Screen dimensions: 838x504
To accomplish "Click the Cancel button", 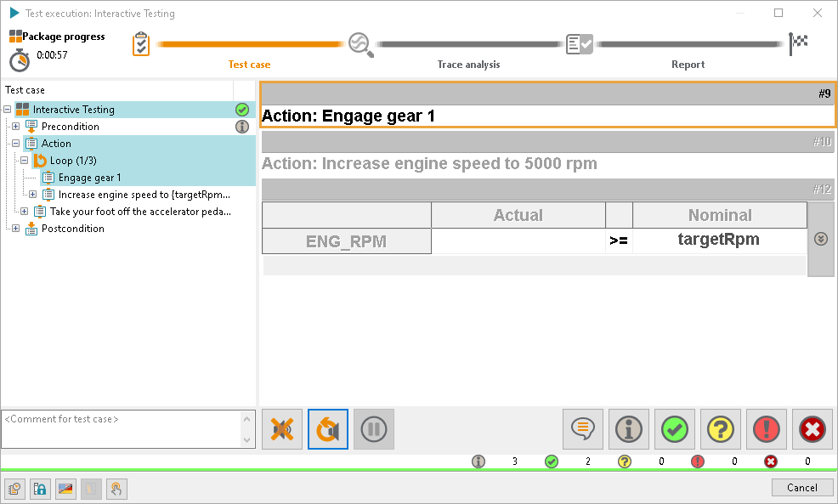I will tap(802, 488).
